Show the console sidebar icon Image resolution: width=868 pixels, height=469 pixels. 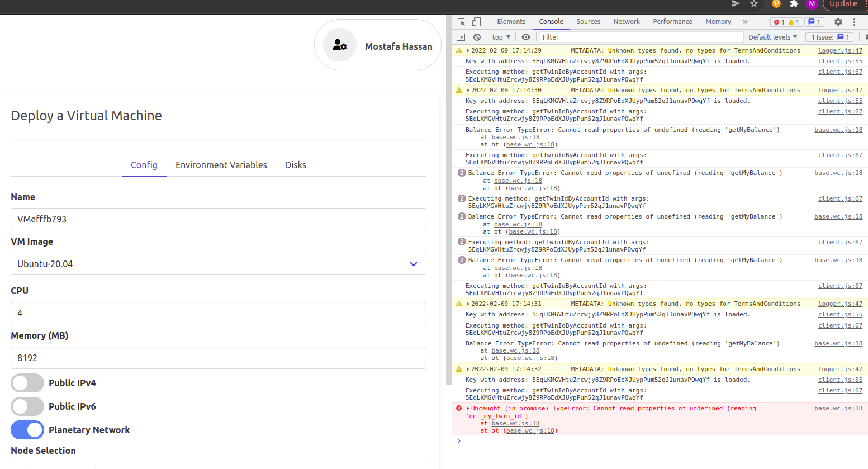(461, 37)
